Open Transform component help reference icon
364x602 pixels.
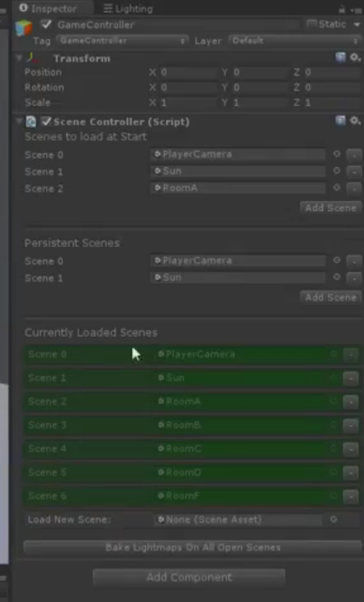click(341, 58)
